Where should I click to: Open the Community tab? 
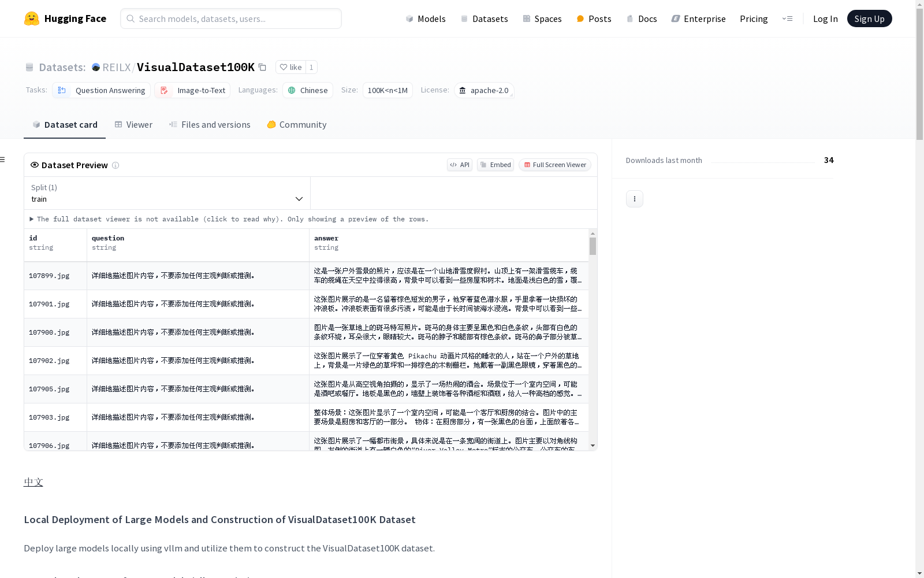point(297,125)
